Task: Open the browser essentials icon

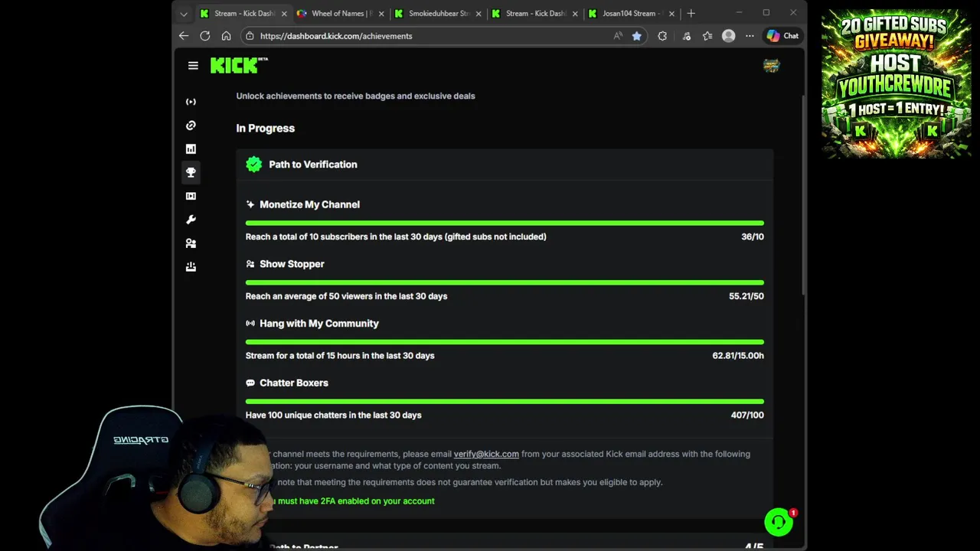Action: (x=686, y=36)
